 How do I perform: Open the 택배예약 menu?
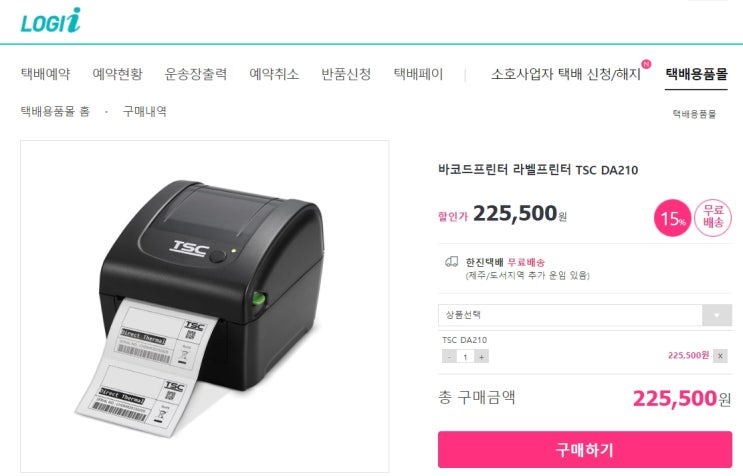pyautogui.click(x=45, y=74)
